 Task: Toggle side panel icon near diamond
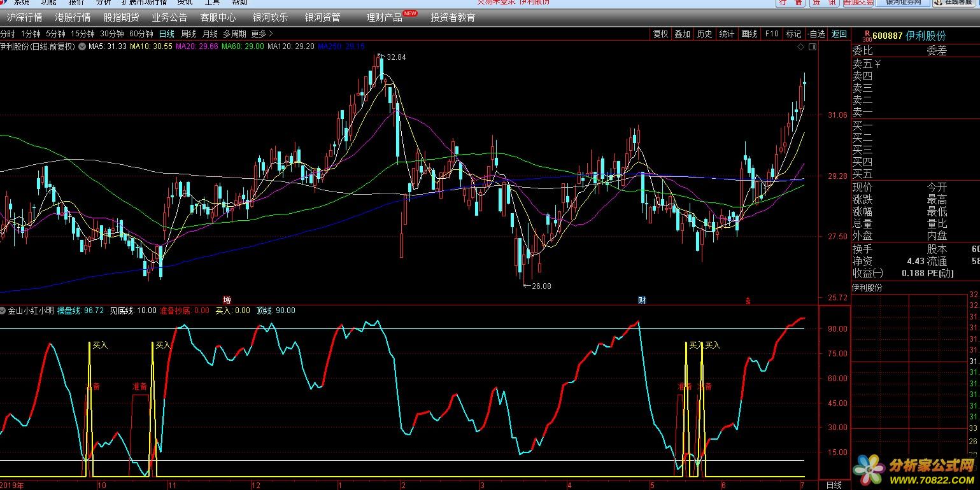click(812, 47)
